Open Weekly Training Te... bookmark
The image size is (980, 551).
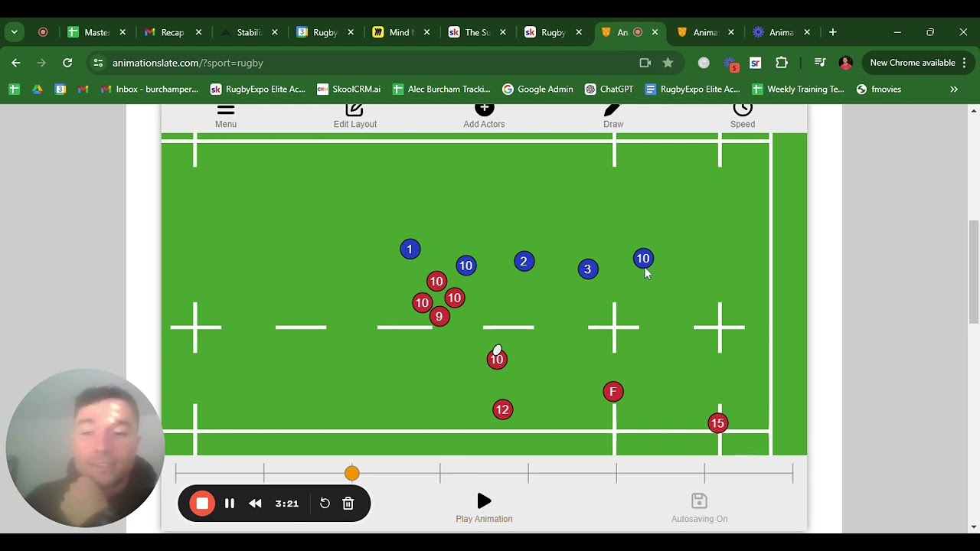point(798,90)
